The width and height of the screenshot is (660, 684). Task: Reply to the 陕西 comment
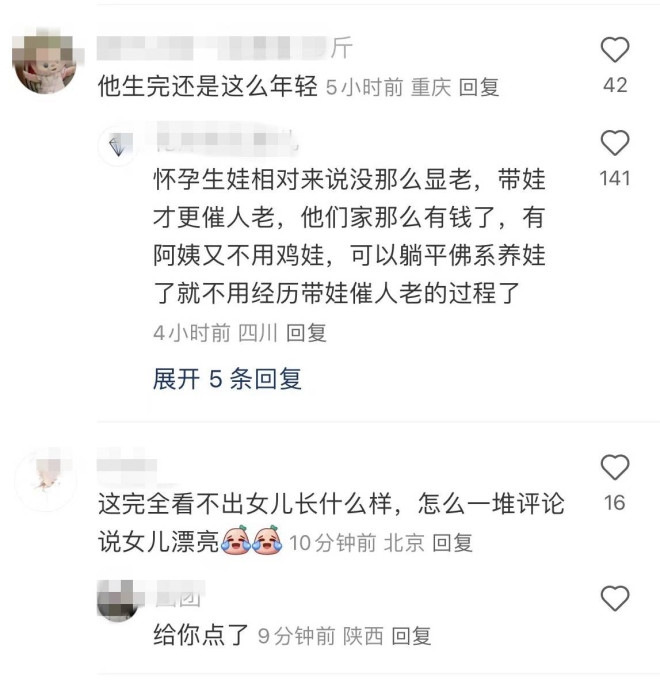(x=411, y=636)
